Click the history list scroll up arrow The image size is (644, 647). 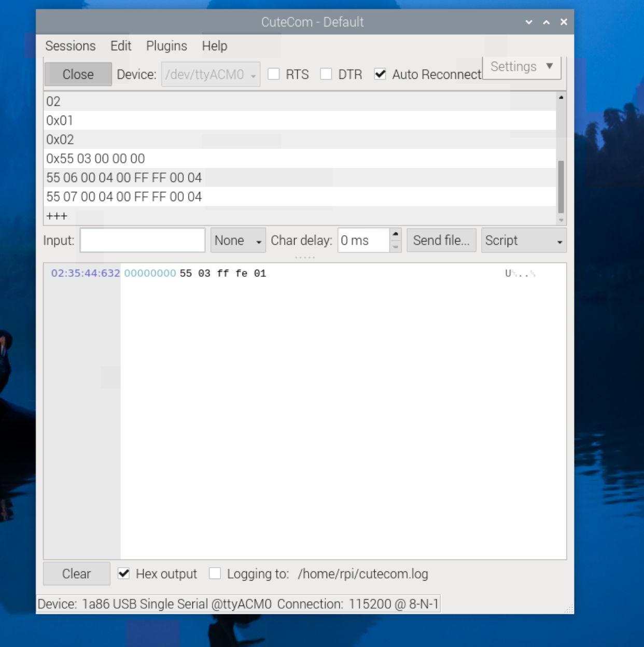click(561, 97)
